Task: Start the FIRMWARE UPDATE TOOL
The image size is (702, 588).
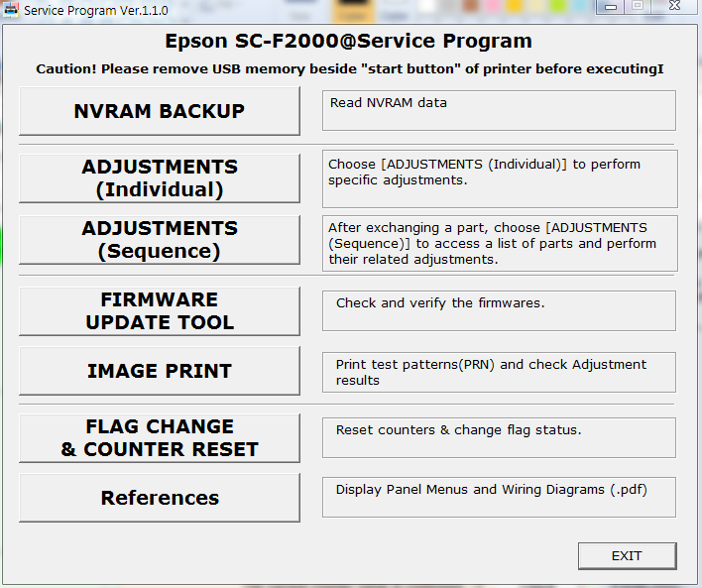Action: tap(159, 311)
